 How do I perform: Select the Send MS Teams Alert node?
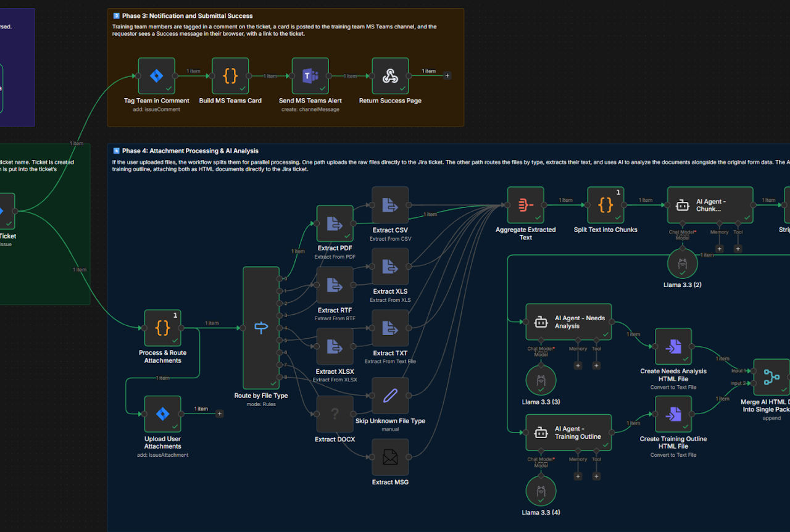(x=310, y=76)
